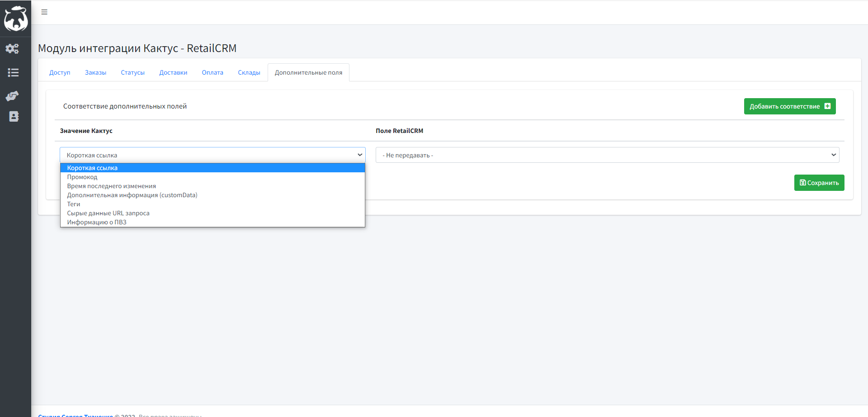Image resolution: width=868 pixels, height=417 pixels.
Task: Choose Теги option in list
Action: (212, 204)
